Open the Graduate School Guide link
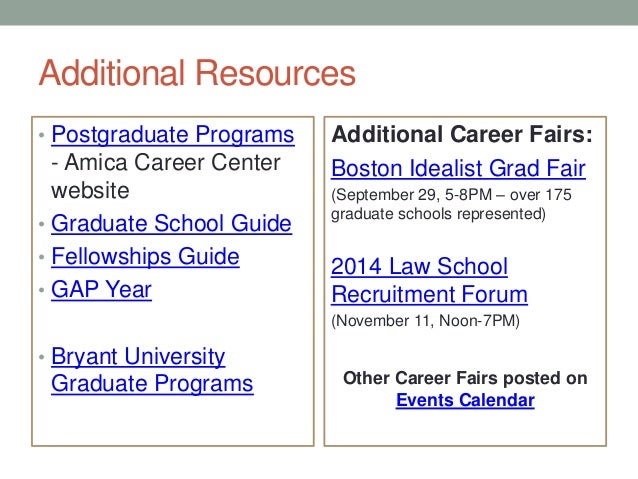Screen dimensions: 638x479 171,223
